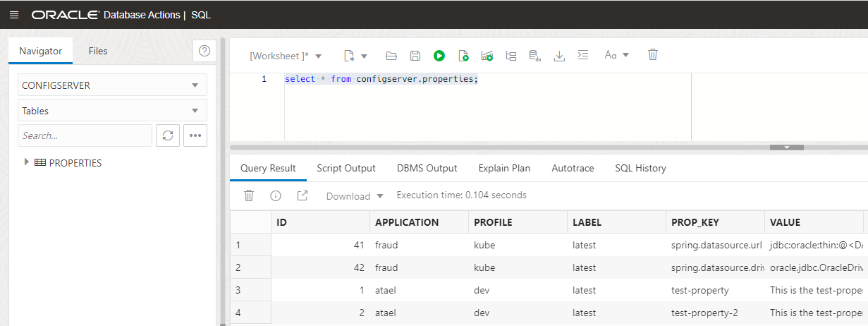868x326 pixels.
Task: Select row number 2 header
Action: point(251,267)
